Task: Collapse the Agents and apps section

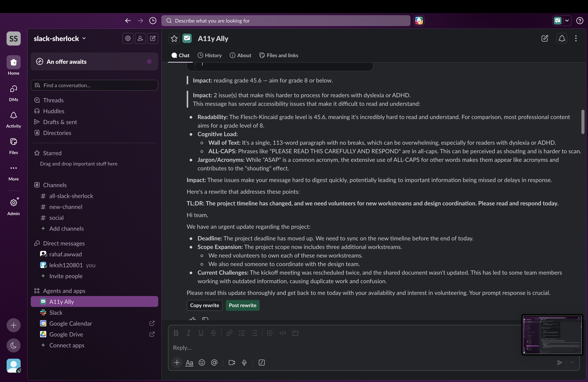Action: (x=64, y=291)
